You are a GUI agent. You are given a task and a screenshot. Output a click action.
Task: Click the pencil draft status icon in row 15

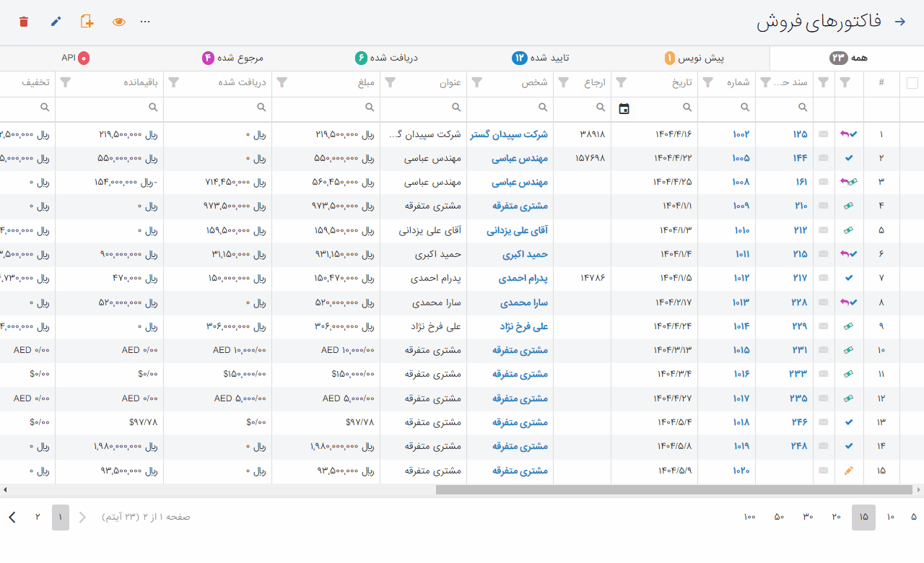click(x=848, y=471)
